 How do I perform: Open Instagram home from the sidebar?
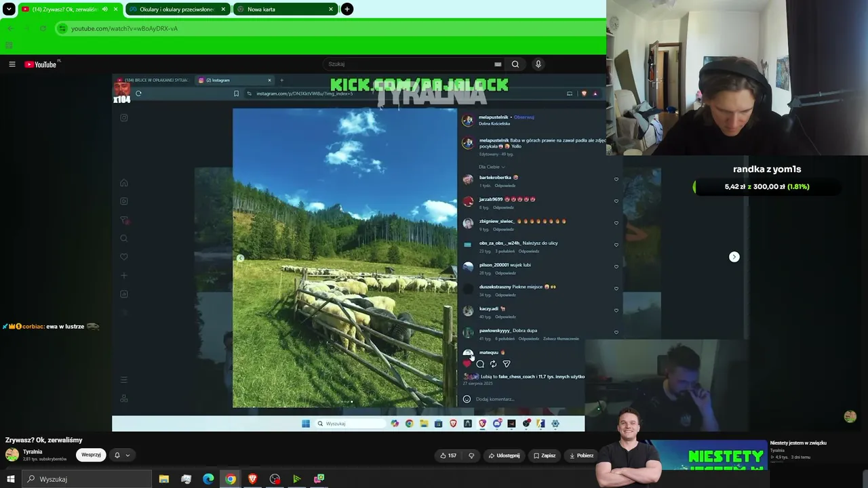click(x=124, y=183)
